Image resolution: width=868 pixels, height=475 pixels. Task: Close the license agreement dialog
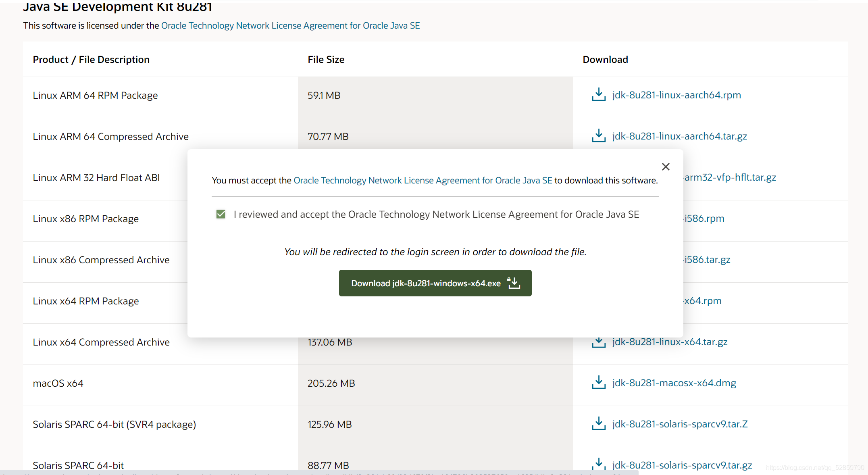pos(666,167)
